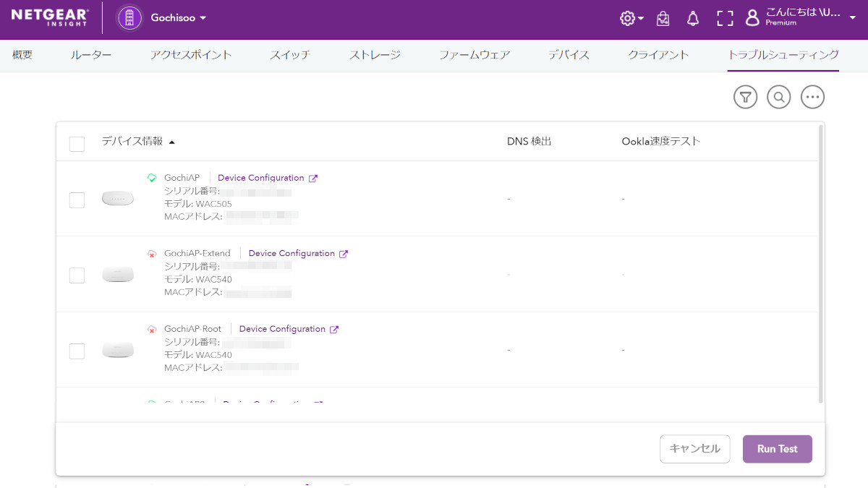Screen dimensions: 868x488
Task: Click the user profile avatar icon
Action: 753,18
